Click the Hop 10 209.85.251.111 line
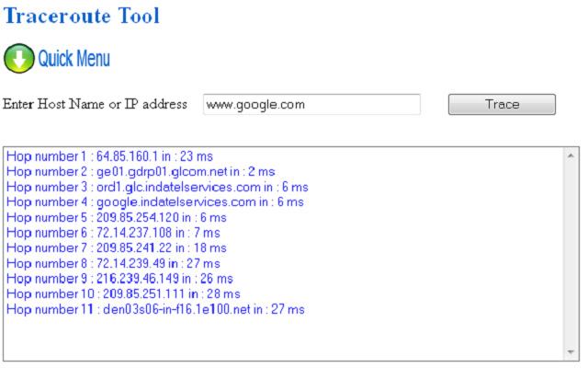Viewport: 588px width, 368px height. point(123,293)
